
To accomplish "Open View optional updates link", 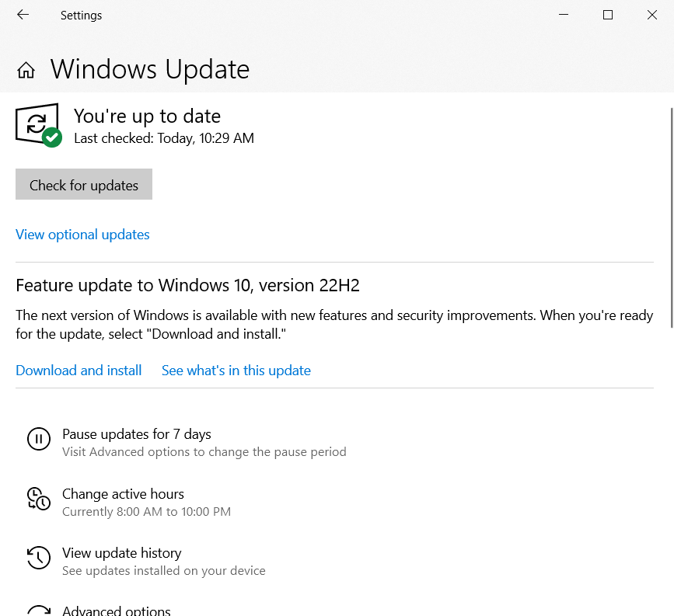I will 82,235.
